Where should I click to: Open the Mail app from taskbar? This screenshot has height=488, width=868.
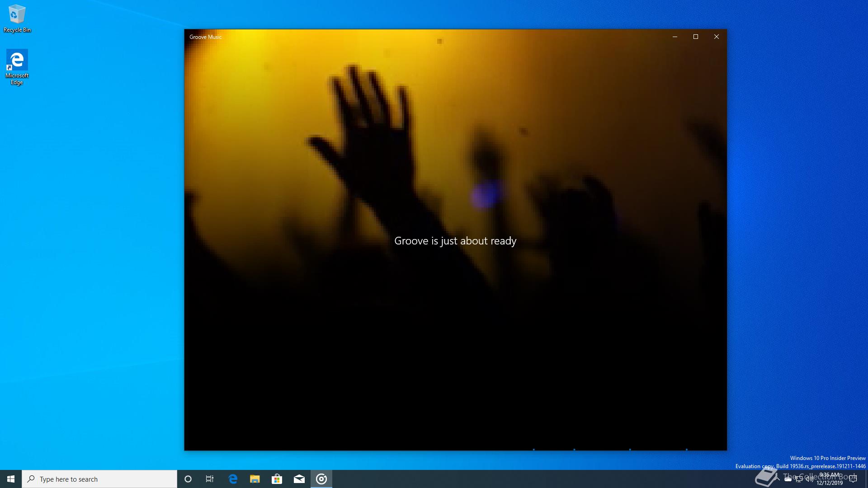pos(299,479)
